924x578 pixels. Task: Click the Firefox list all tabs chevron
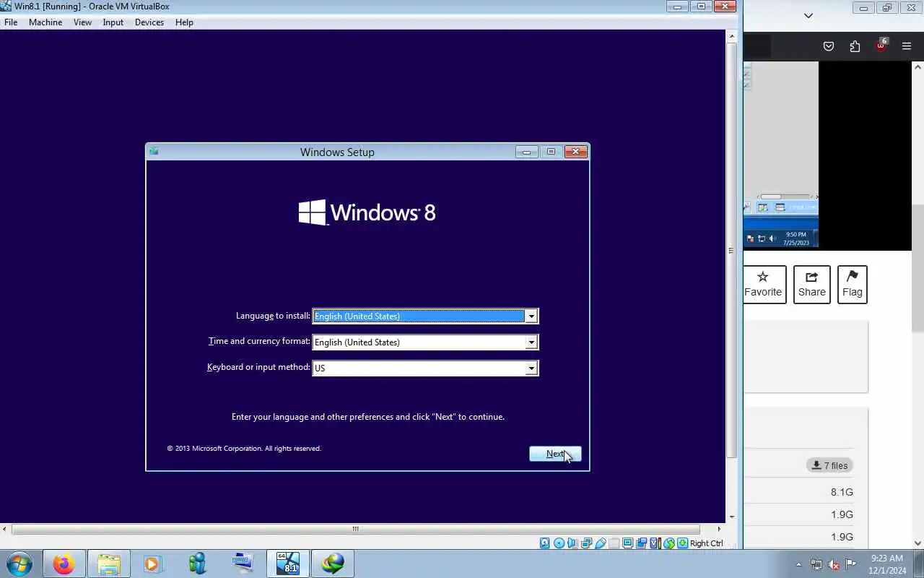(808, 15)
